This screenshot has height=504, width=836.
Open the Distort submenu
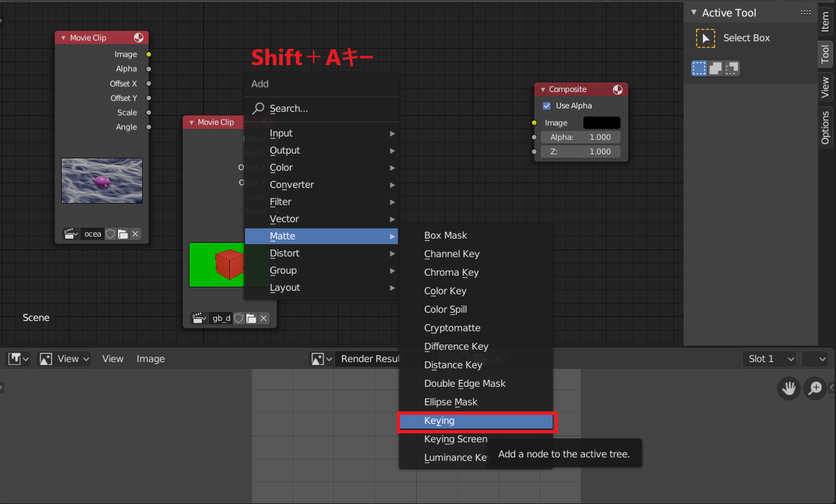point(321,253)
